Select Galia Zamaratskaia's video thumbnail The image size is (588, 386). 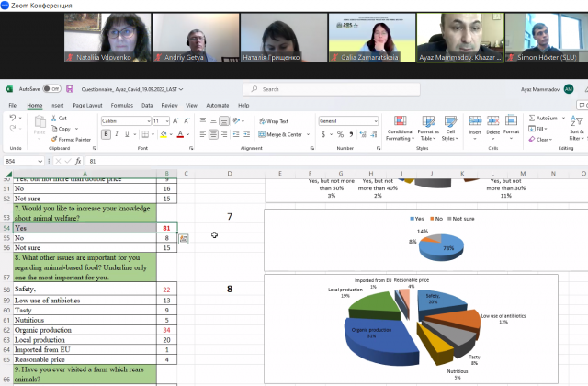pos(371,38)
